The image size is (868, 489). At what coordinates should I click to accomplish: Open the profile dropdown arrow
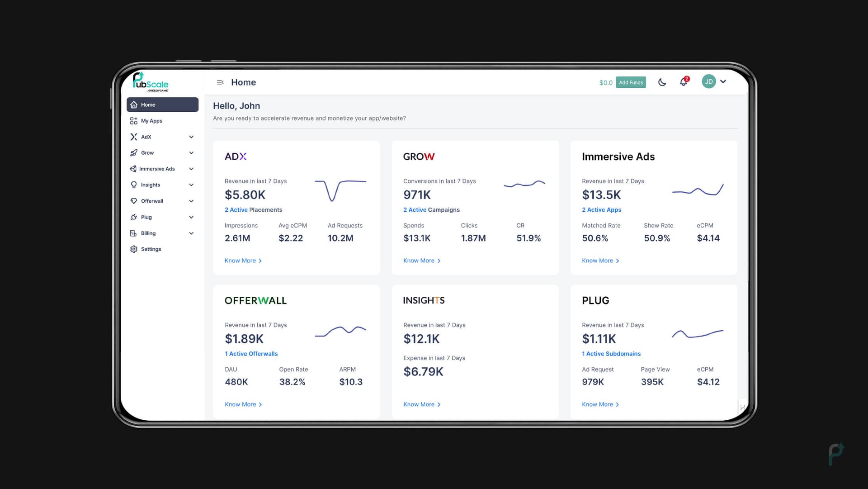(723, 82)
